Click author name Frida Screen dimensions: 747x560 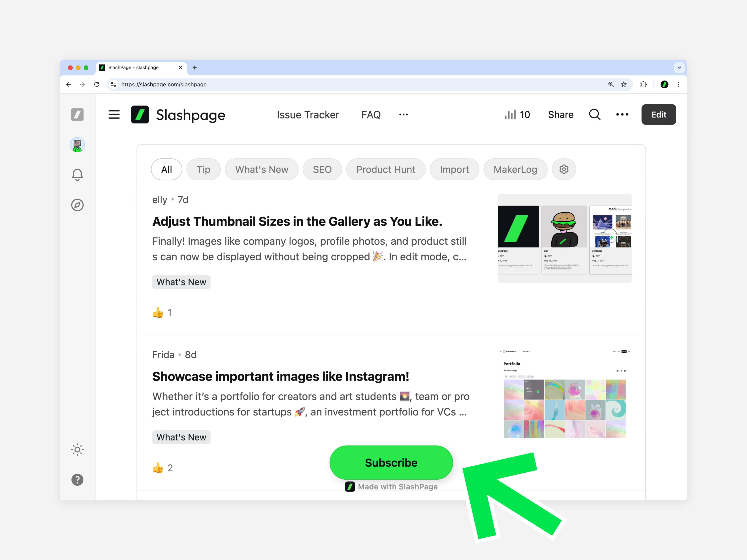coord(163,355)
